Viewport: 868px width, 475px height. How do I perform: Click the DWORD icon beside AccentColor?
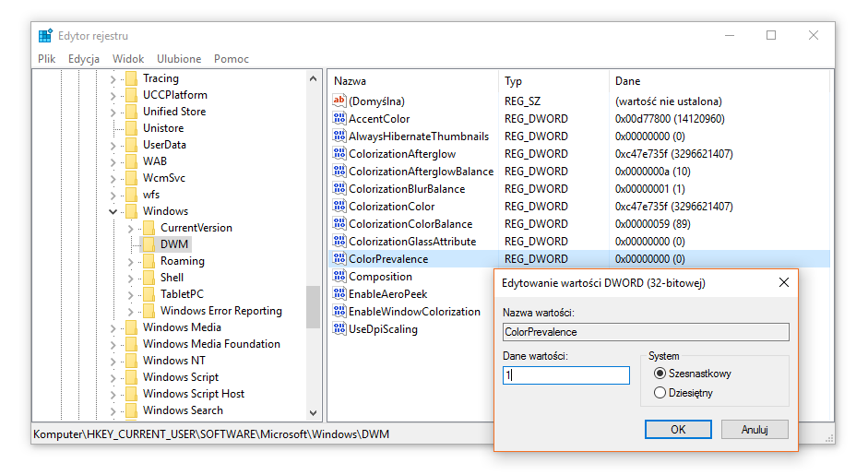339,118
